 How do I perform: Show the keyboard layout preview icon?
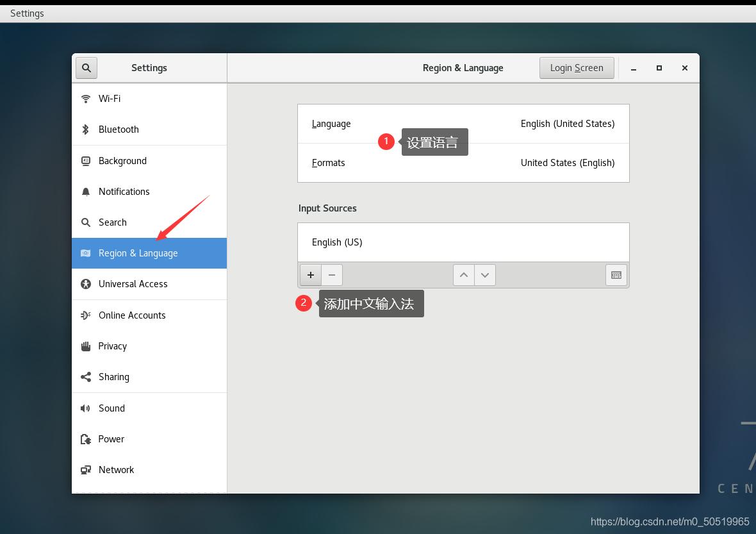tap(616, 274)
